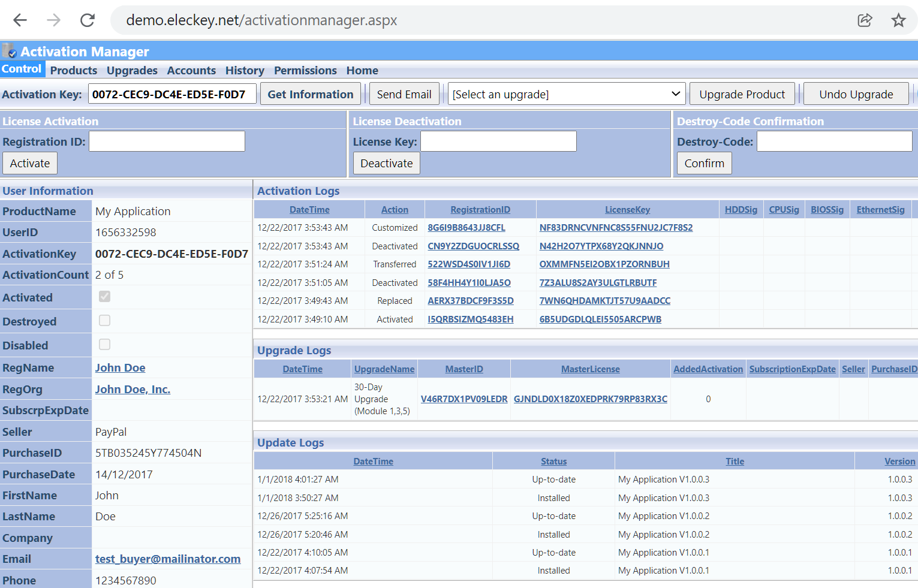The height and width of the screenshot is (588, 918).
Task: Open registration ID 58F4HH4Y1I0LJA5O
Action: pyautogui.click(x=469, y=283)
